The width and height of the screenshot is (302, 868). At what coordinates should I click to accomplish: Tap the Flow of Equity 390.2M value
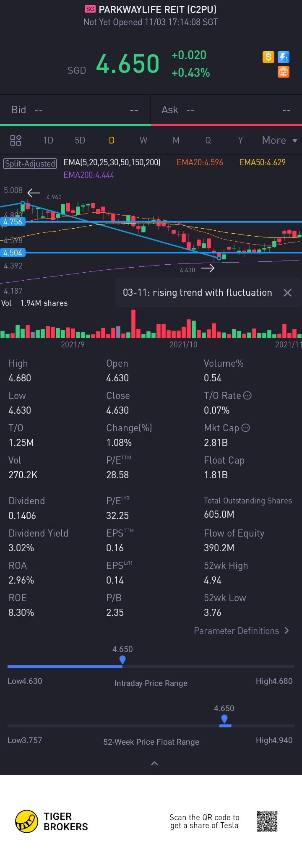[x=219, y=548]
